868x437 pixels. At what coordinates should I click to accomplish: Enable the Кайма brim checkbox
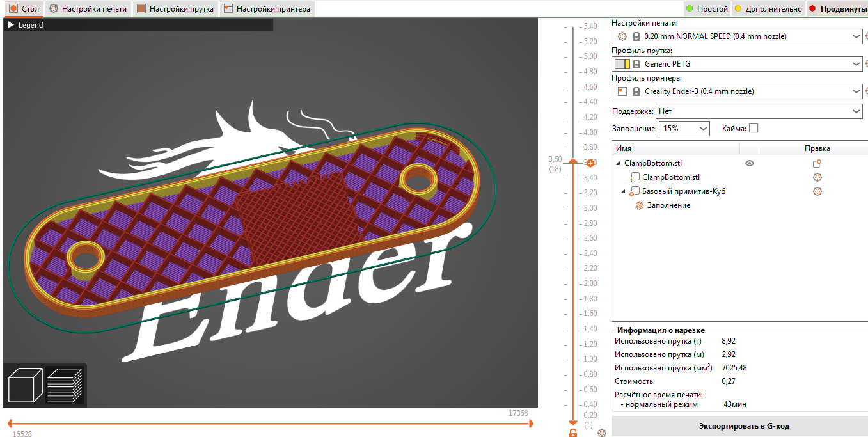tap(754, 128)
